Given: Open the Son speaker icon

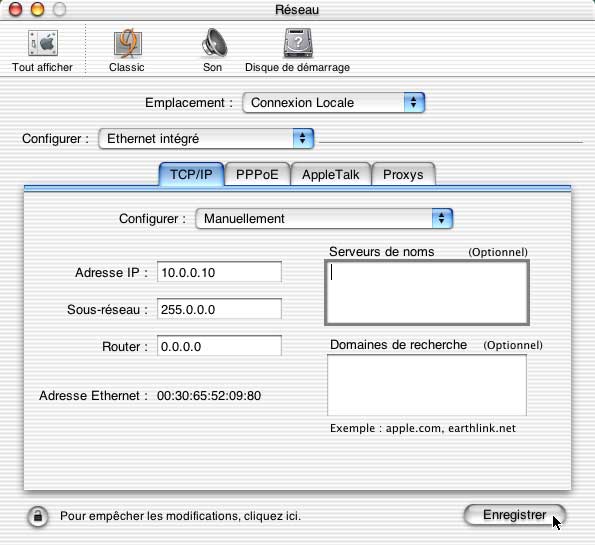Looking at the screenshot, I should [214, 43].
